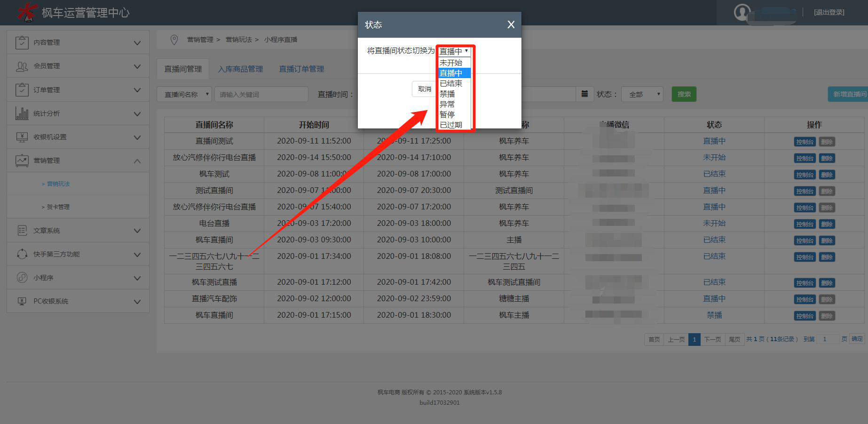
Task: Click the 请输入关键词 search field
Action: click(x=261, y=94)
